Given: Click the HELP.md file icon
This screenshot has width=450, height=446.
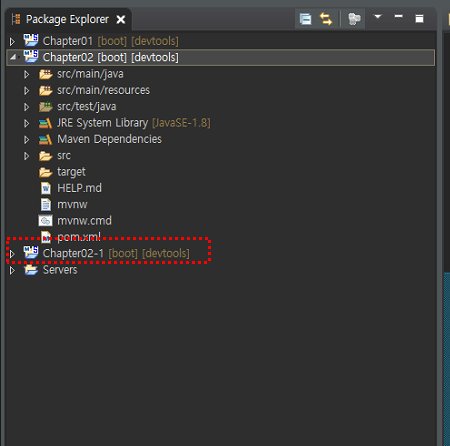Looking at the screenshot, I should tap(46, 188).
